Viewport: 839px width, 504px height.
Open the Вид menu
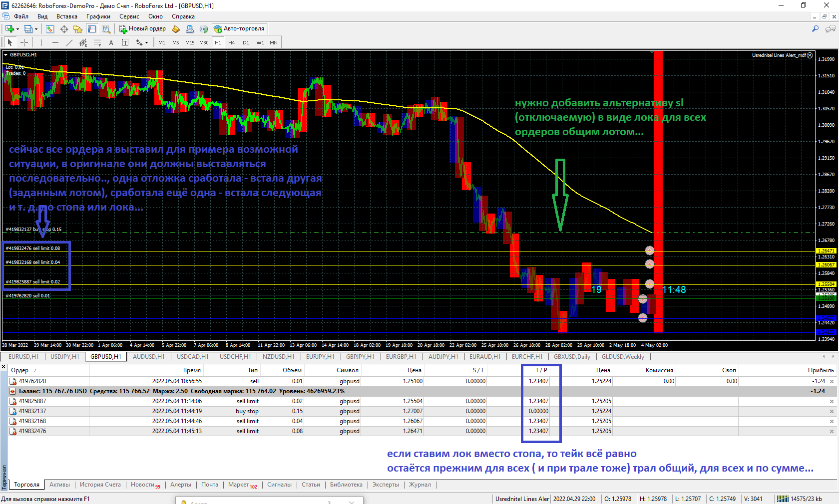click(42, 16)
